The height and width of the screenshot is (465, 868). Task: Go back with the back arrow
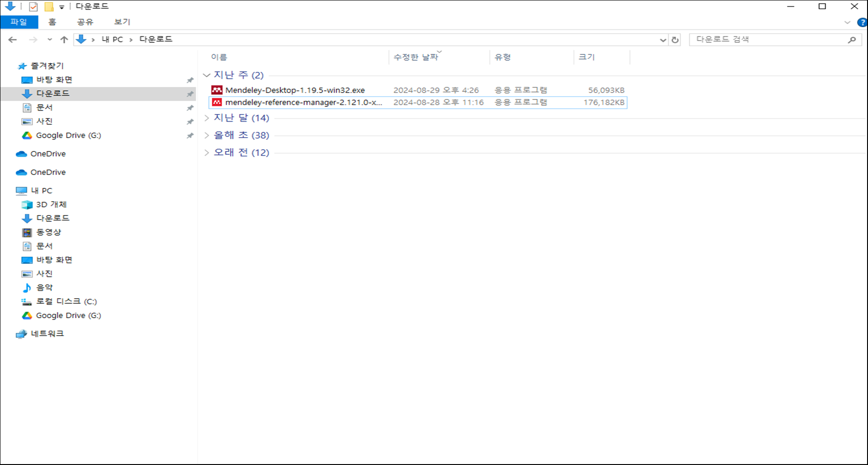(12, 40)
